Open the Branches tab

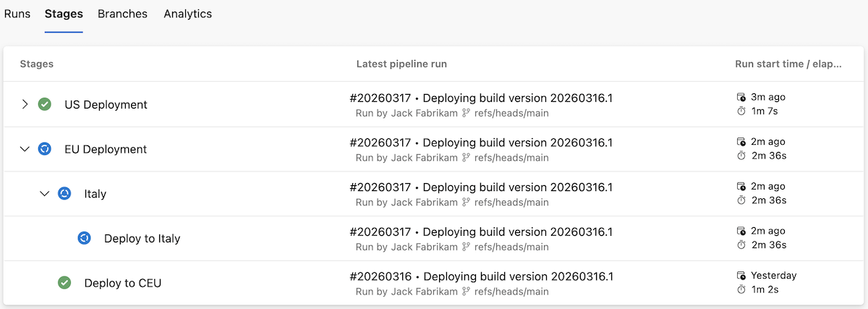tap(122, 14)
